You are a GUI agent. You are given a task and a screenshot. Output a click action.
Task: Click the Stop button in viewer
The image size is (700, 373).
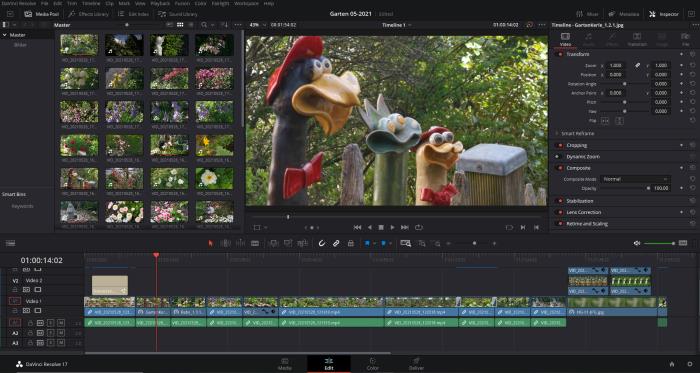pyautogui.click(x=381, y=228)
